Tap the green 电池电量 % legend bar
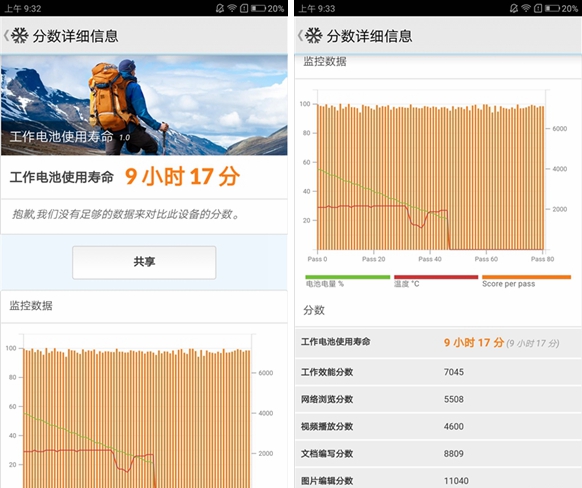The width and height of the screenshot is (582, 488). tap(347, 277)
